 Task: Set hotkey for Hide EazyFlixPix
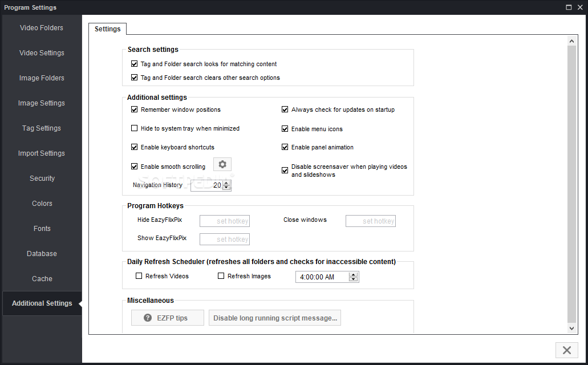(225, 221)
